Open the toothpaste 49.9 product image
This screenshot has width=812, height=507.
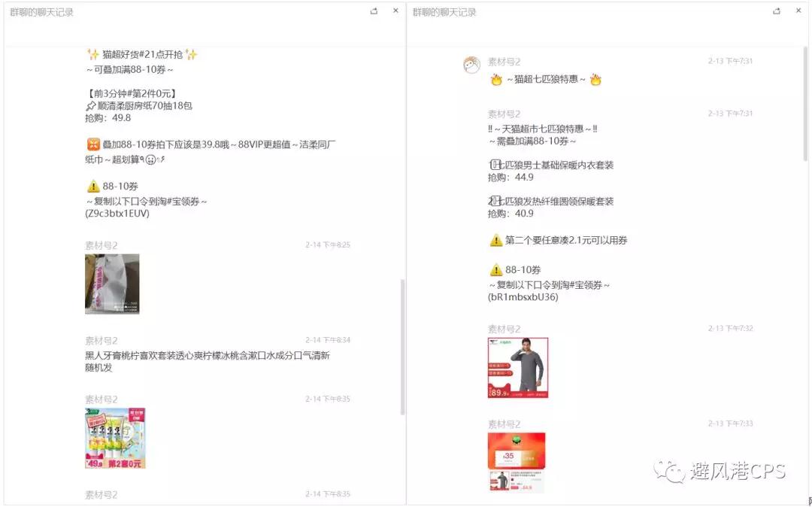115,438
